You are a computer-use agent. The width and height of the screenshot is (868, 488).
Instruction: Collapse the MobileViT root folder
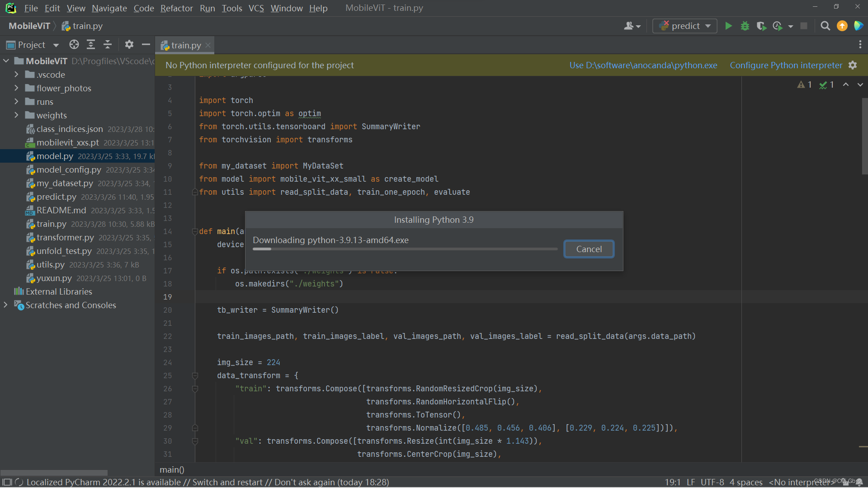tap(6, 61)
